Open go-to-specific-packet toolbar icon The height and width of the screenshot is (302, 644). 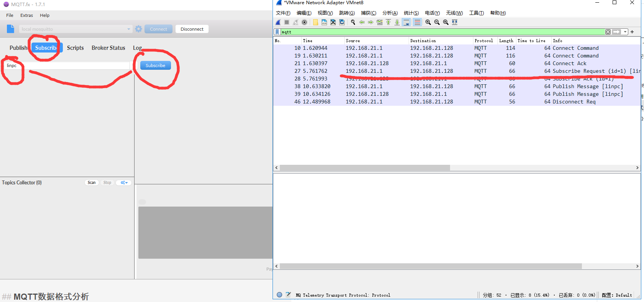coord(379,22)
